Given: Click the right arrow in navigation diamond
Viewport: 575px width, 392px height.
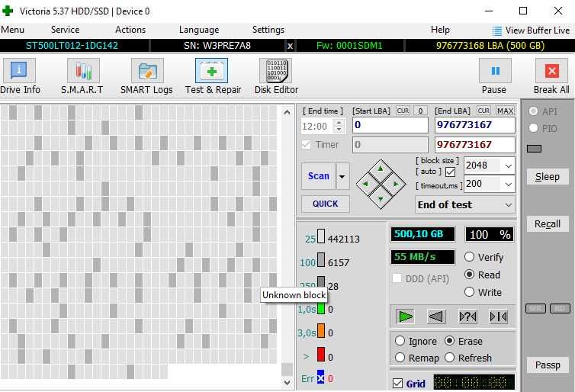Looking at the screenshot, I should (x=396, y=184).
